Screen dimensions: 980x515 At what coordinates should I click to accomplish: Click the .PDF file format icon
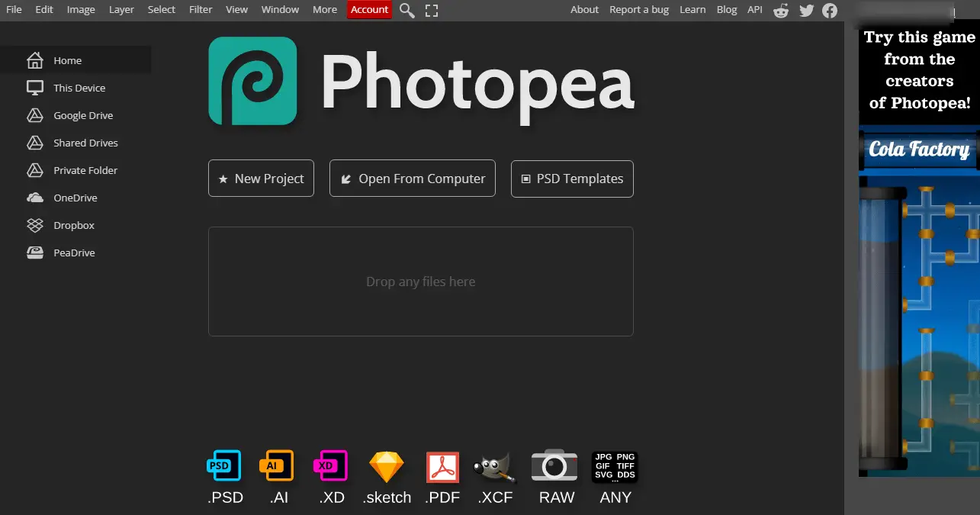tap(442, 467)
